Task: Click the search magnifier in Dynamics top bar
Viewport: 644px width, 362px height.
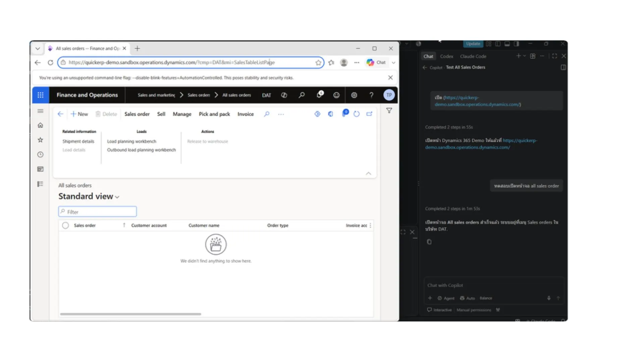Action: [x=302, y=95]
